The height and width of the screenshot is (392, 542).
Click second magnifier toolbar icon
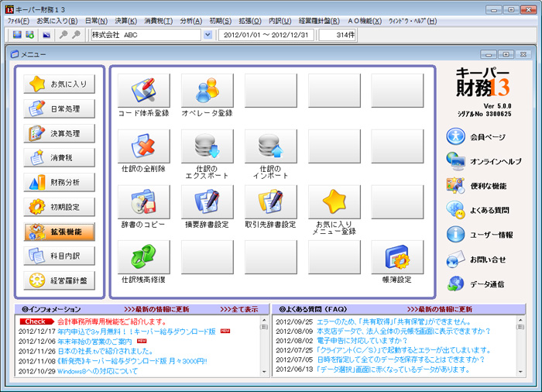click(76, 35)
